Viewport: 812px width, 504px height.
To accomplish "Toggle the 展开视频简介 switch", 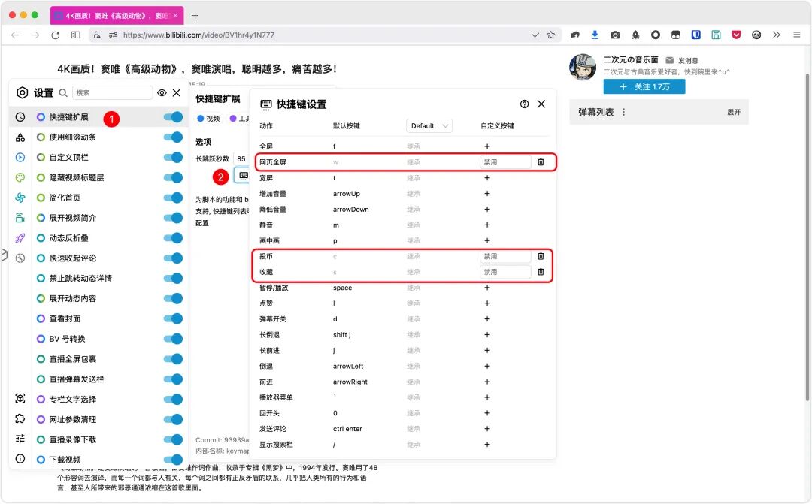I will click(173, 218).
